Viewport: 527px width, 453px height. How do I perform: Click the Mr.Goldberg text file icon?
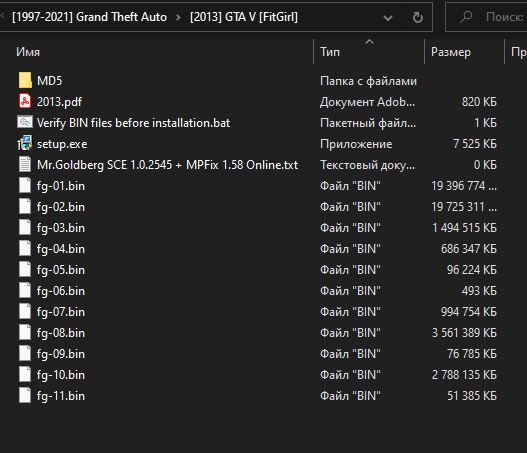point(25,165)
